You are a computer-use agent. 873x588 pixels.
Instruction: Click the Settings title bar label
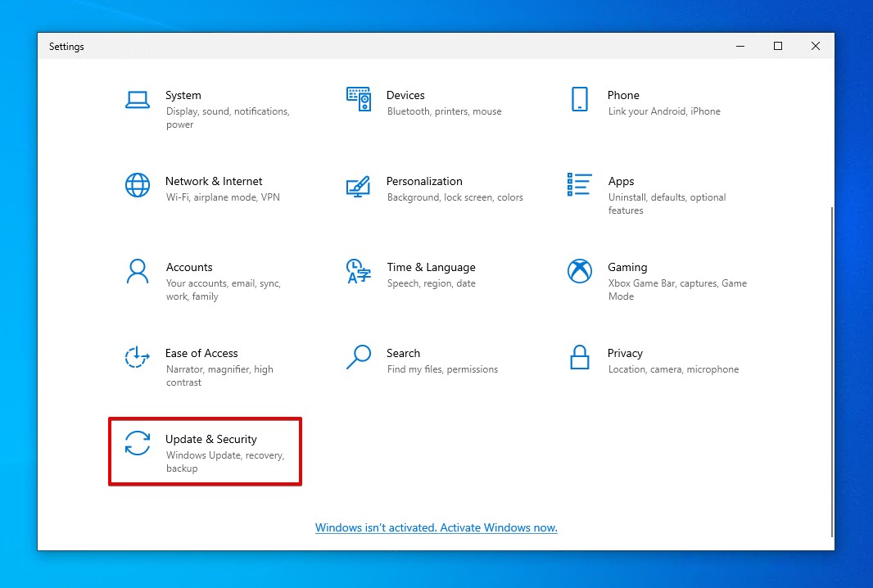click(x=66, y=47)
